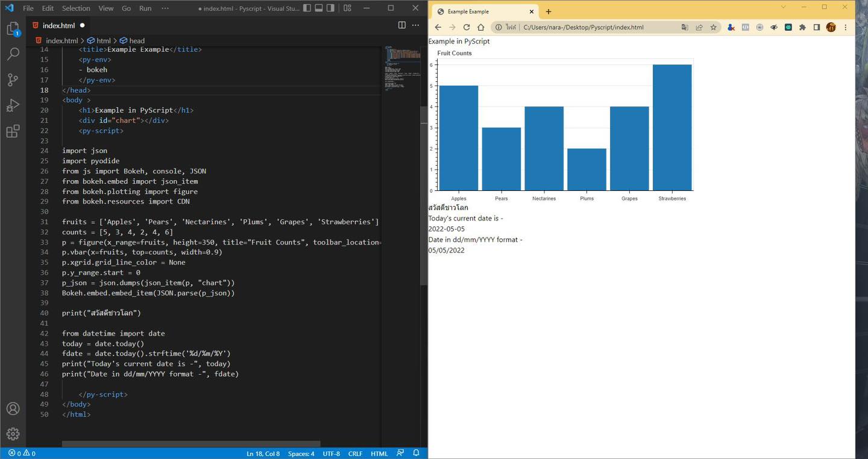Reload the Chrome page
The width and height of the screenshot is (868, 459).
[x=466, y=27]
